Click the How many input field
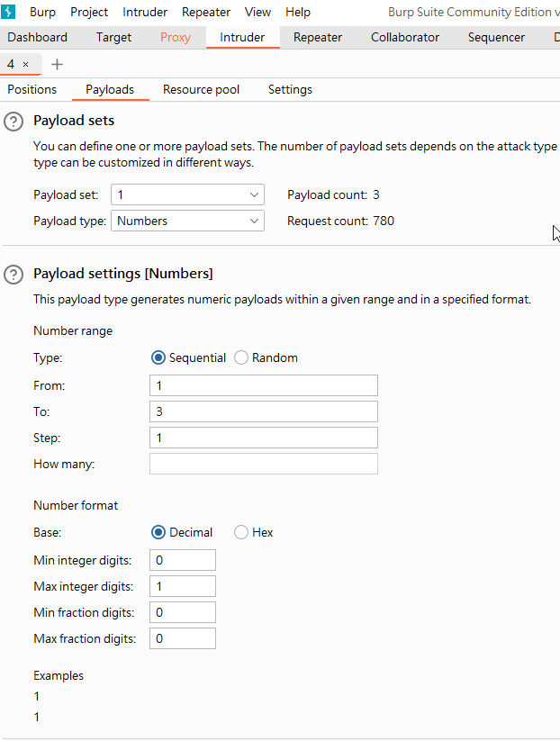560x741 pixels. [264, 464]
